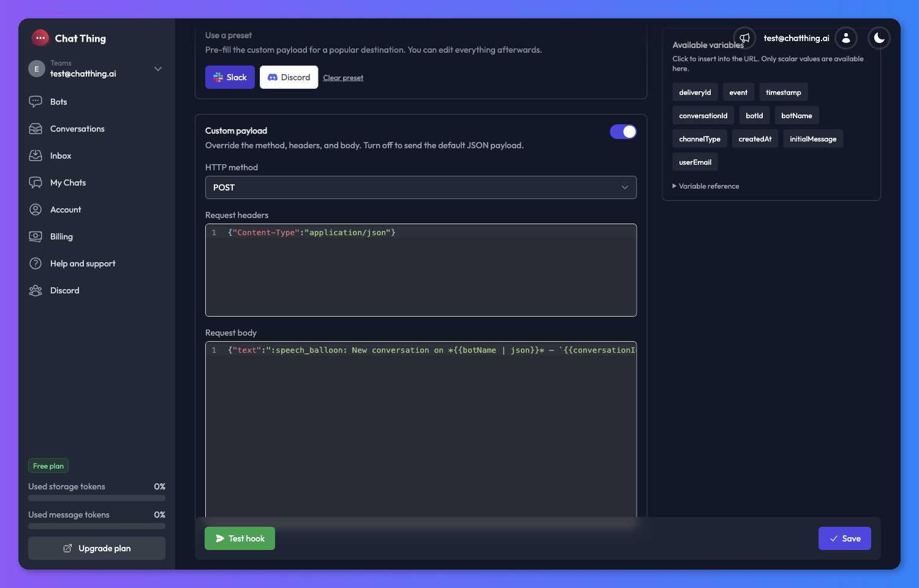The width and height of the screenshot is (919, 588).
Task: Click the My Chats bubble icon
Action: click(x=36, y=183)
